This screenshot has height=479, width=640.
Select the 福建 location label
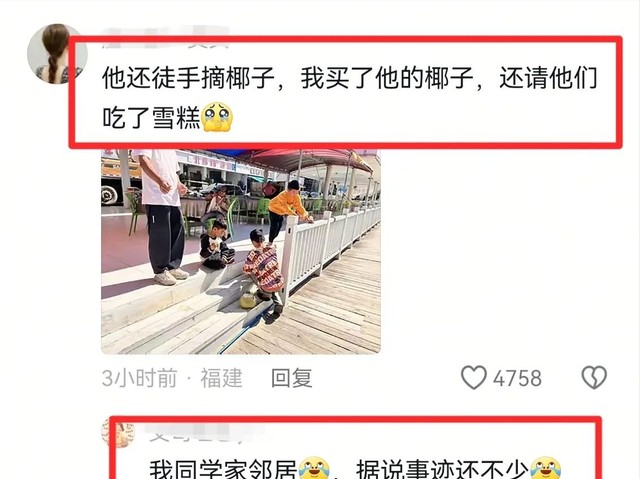pyautogui.click(x=221, y=378)
